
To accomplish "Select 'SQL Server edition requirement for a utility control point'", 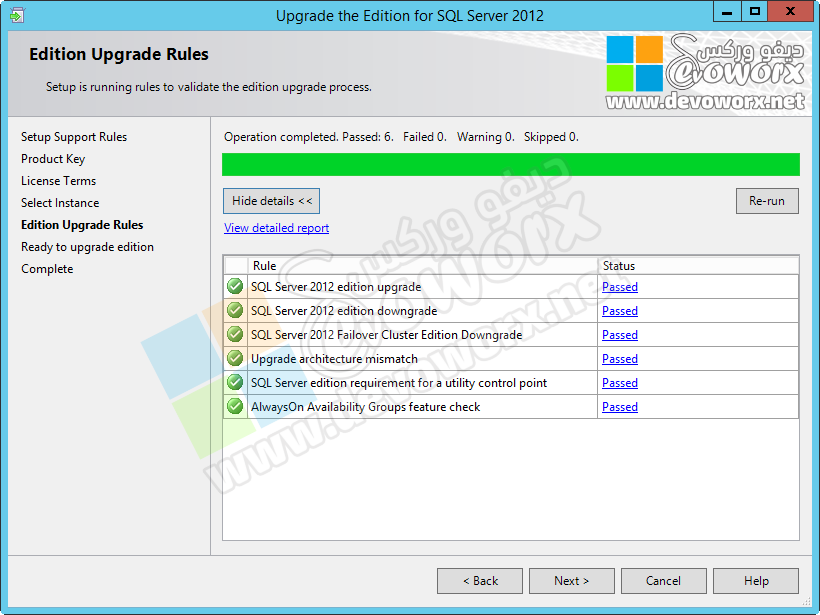I will [399, 383].
